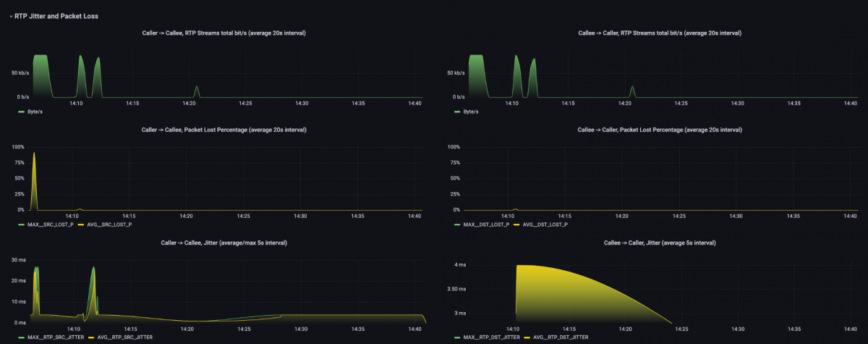Click the RTP Jitter and Packet Loss row title
The width and height of the screenshot is (868, 344).
[56, 15]
